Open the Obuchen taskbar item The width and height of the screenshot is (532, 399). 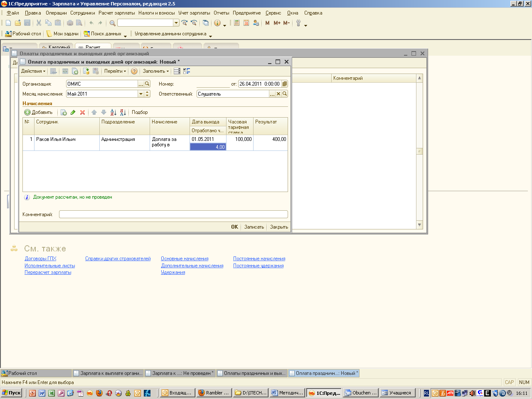[361, 393]
